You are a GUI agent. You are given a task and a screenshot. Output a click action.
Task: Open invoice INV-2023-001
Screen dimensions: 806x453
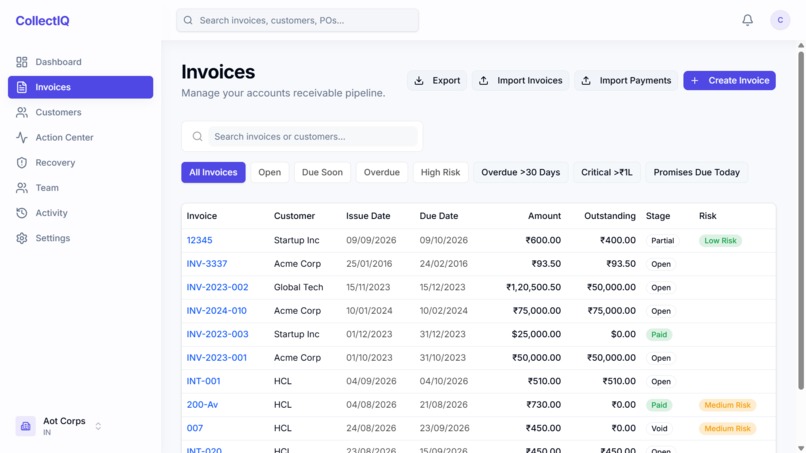216,358
